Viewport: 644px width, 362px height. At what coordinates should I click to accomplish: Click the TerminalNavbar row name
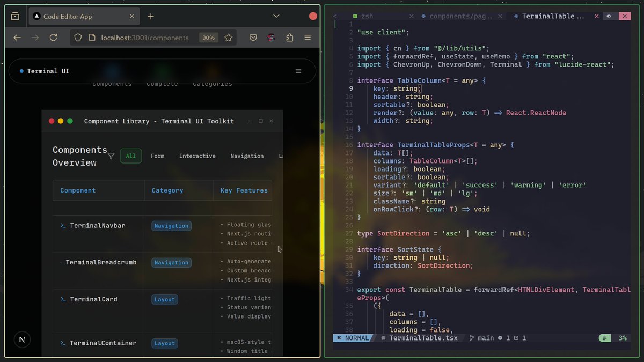98,226
